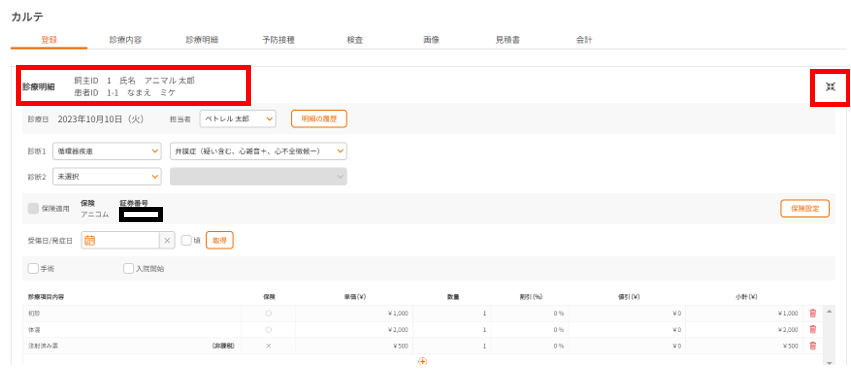The height and width of the screenshot is (381, 851).
Task: Click the ¥2,000 unit price for 体温
Action: point(398,329)
